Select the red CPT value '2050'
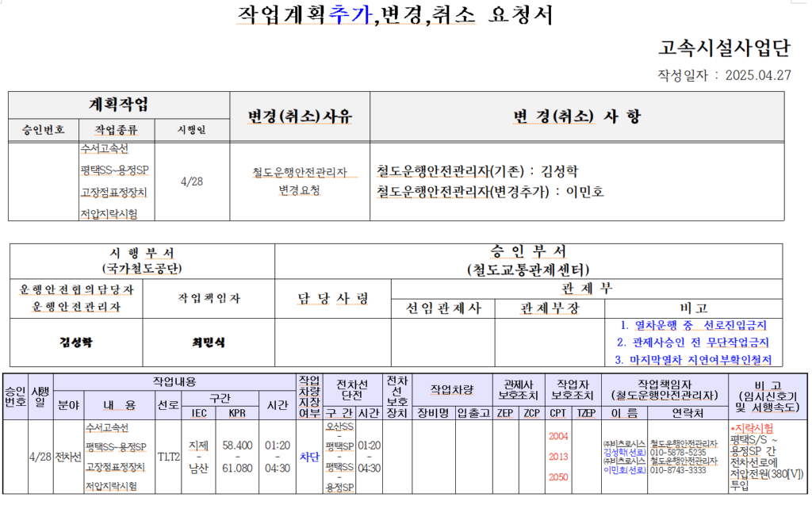Screen dimensions: 812x505 coord(558,477)
